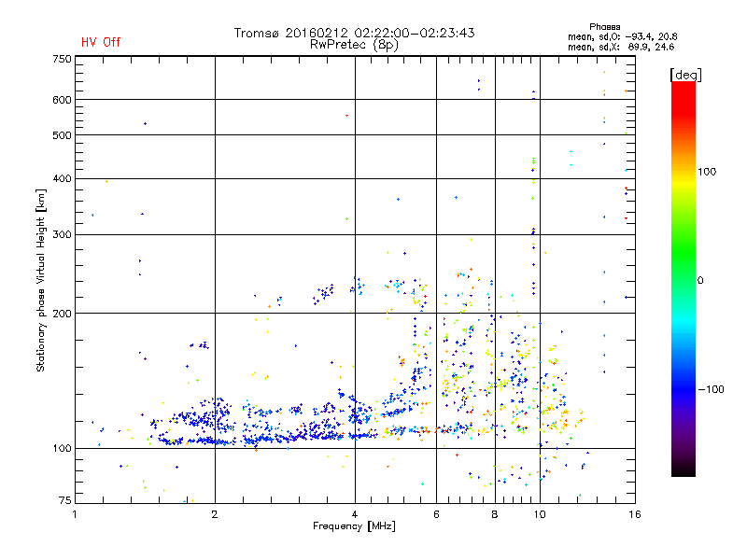Click the '2' frequency axis label
Viewport: 747px width, 560px height.
(x=215, y=514)
